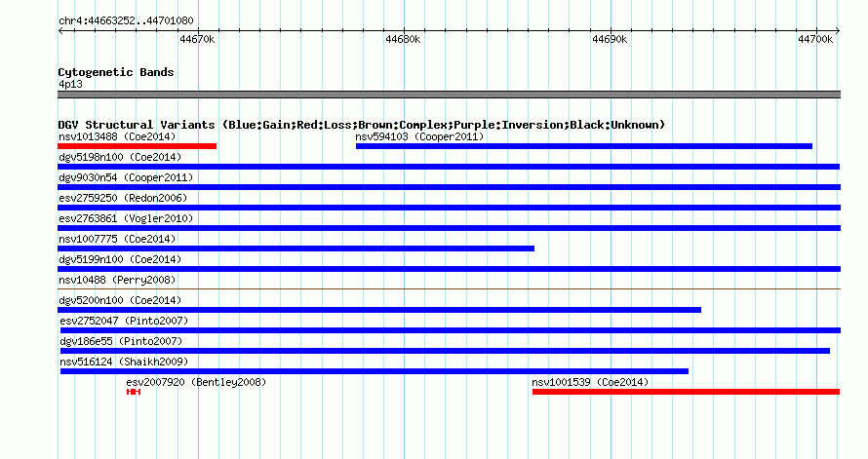Viewport: 868px width, 459px height.
Task: Click the dgv9030n54 blue variant bar
Action: pos(449,187)
